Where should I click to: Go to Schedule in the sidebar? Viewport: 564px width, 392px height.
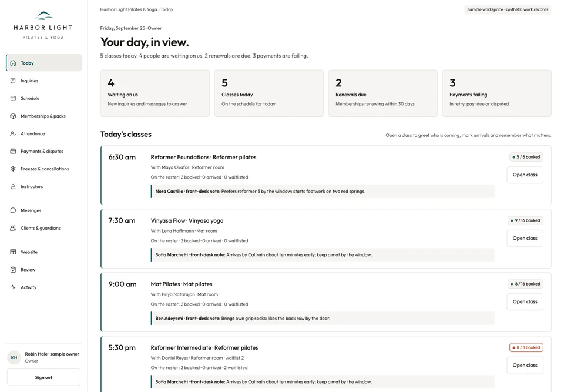pos(44,98)
